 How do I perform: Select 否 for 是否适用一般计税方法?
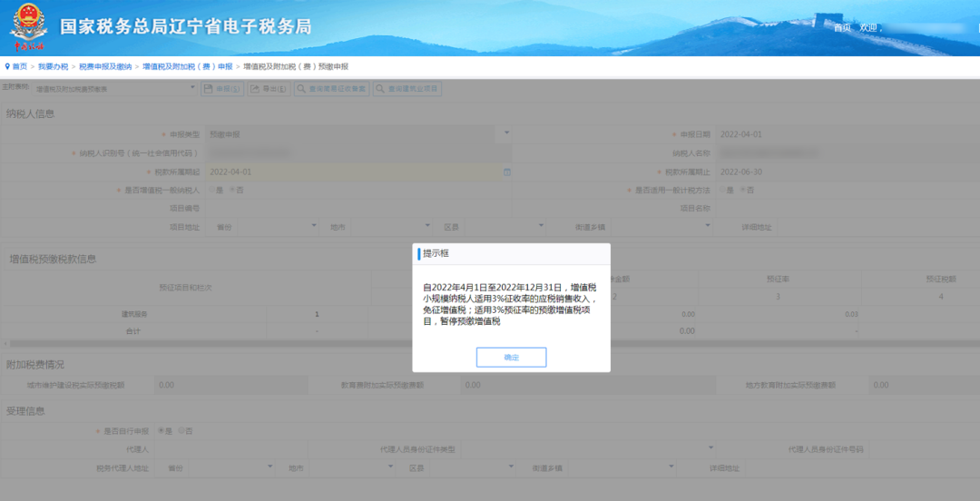(x=742, y=190)
